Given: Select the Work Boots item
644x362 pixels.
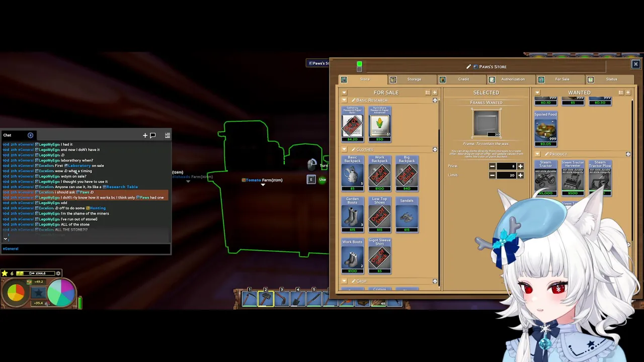Looking at the screenshot, I should pos(352,256).
